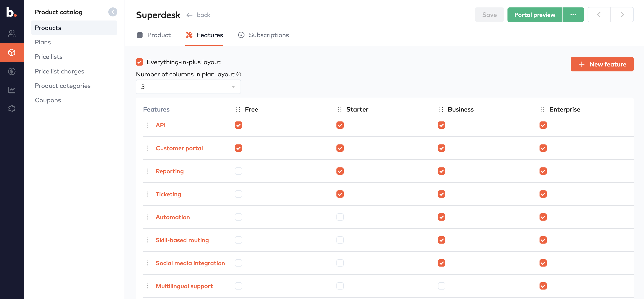Click the info icon beside plan layout columns
The image size is (644, 299).
pyautogui.click(x=239, y=74)
